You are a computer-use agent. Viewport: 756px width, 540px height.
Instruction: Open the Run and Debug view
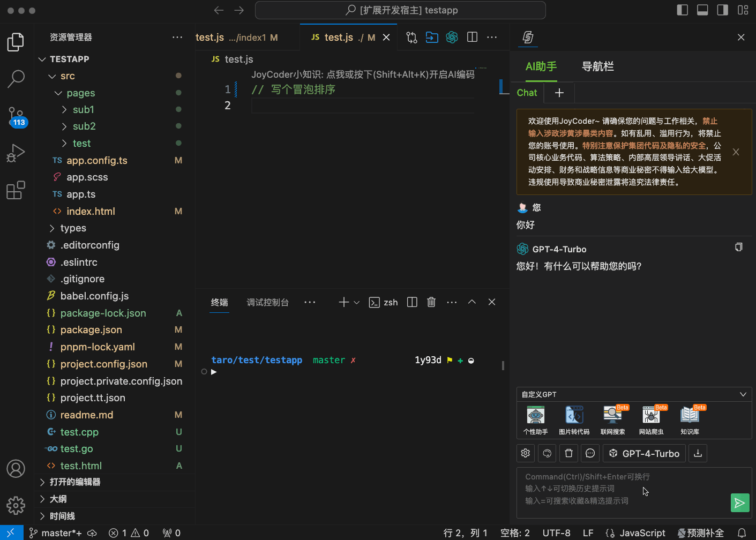tap(16, 153)
